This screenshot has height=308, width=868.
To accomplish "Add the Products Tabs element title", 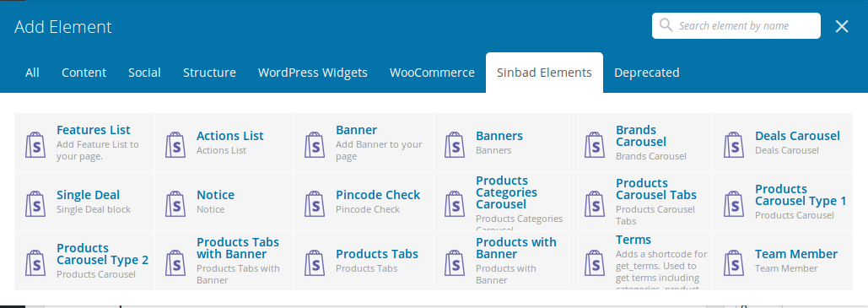I will click(x=377, y=254).
